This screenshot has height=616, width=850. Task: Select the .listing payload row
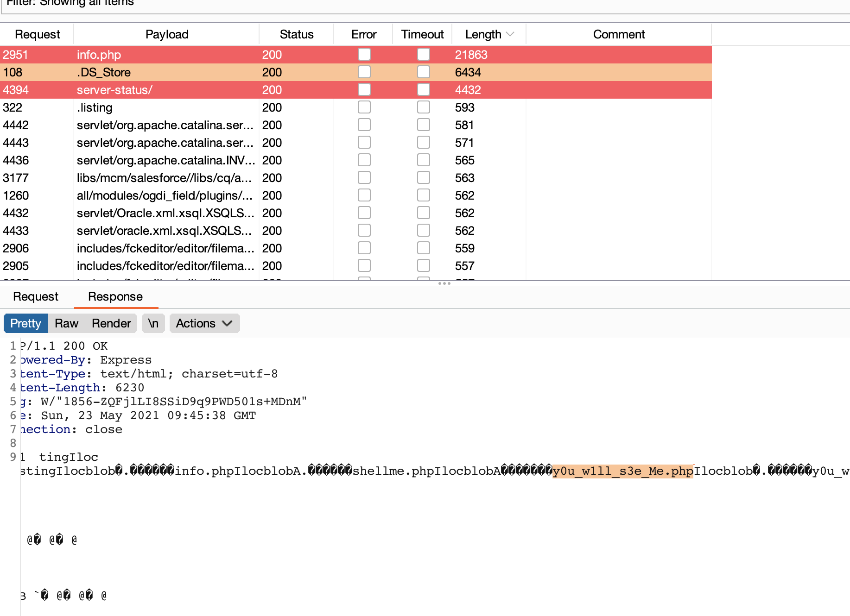coord(356,107)
